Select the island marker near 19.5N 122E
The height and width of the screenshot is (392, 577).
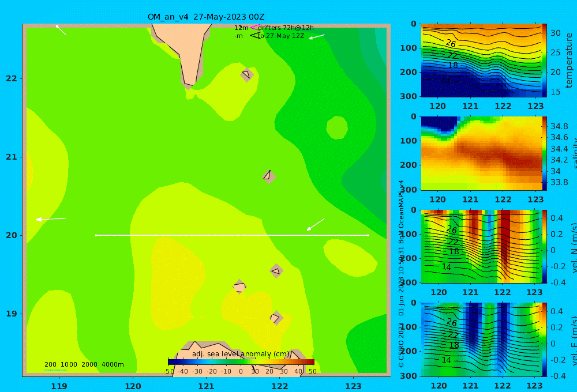click(x=276, y=271)
